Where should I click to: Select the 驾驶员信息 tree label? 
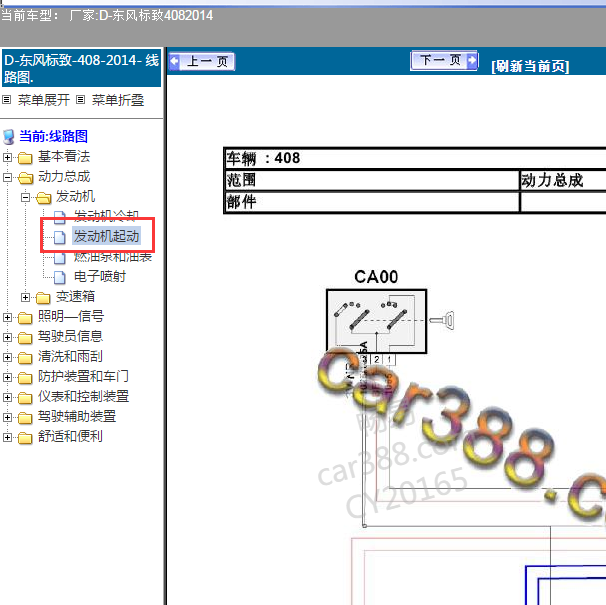(70, 336)
